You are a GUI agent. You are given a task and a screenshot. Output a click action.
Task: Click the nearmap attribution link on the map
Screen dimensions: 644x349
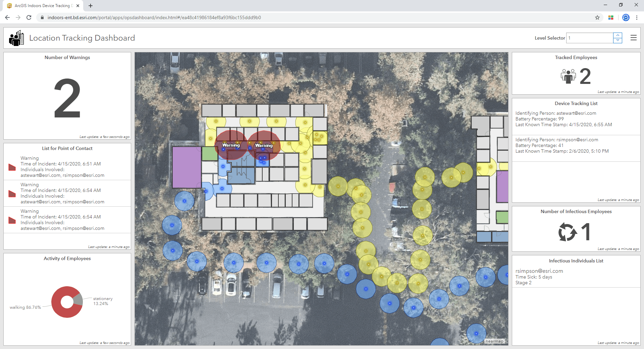pos(495,341)
